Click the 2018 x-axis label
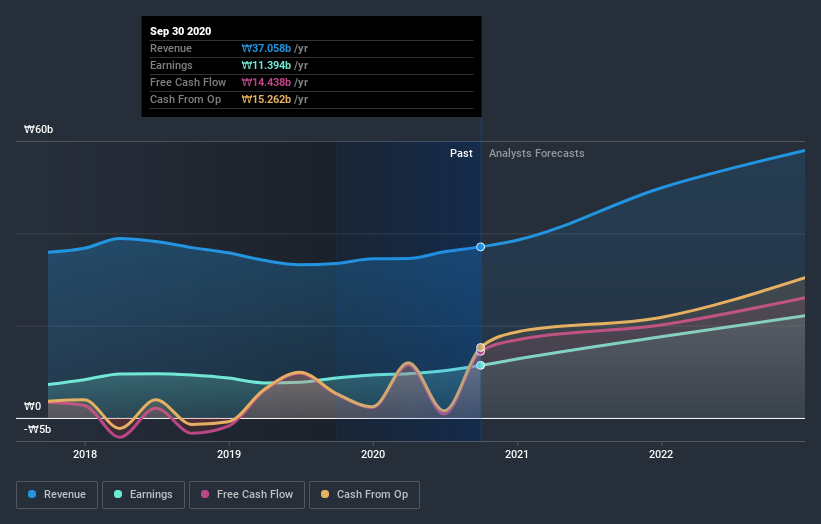The image size is (821, 524). [85, 454]
